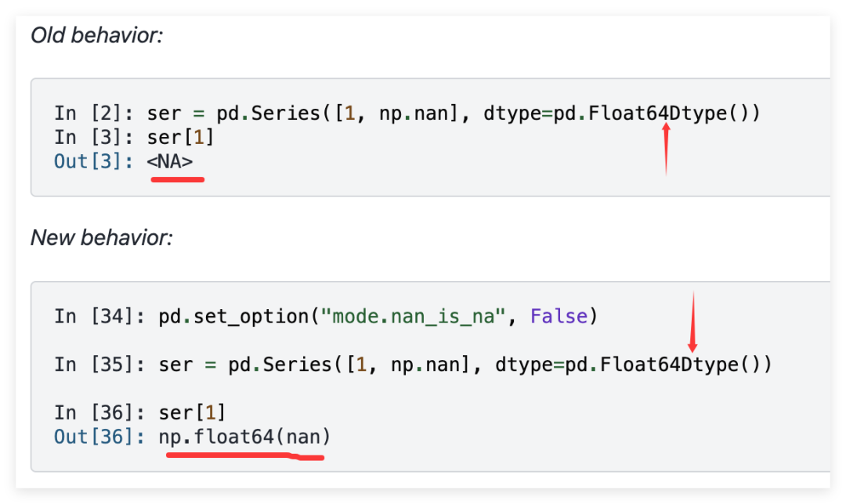
Task: Click the 'In [36]:' prompt label
Action: [x=99, y=413]
